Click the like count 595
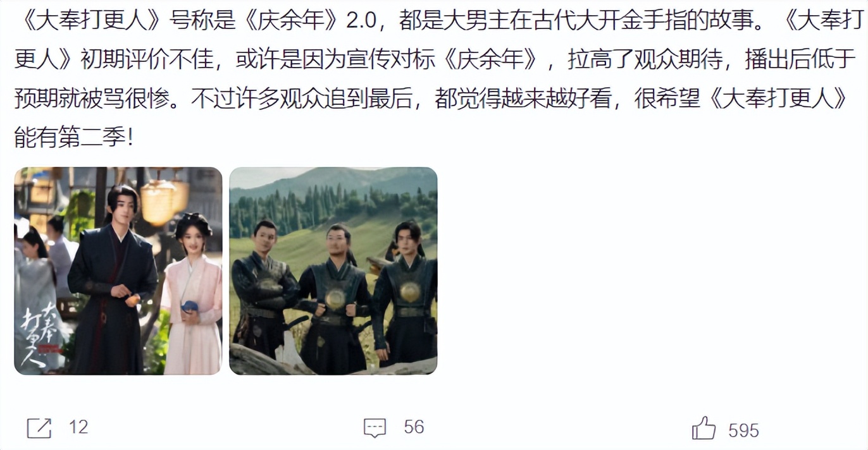 point(743,430)
